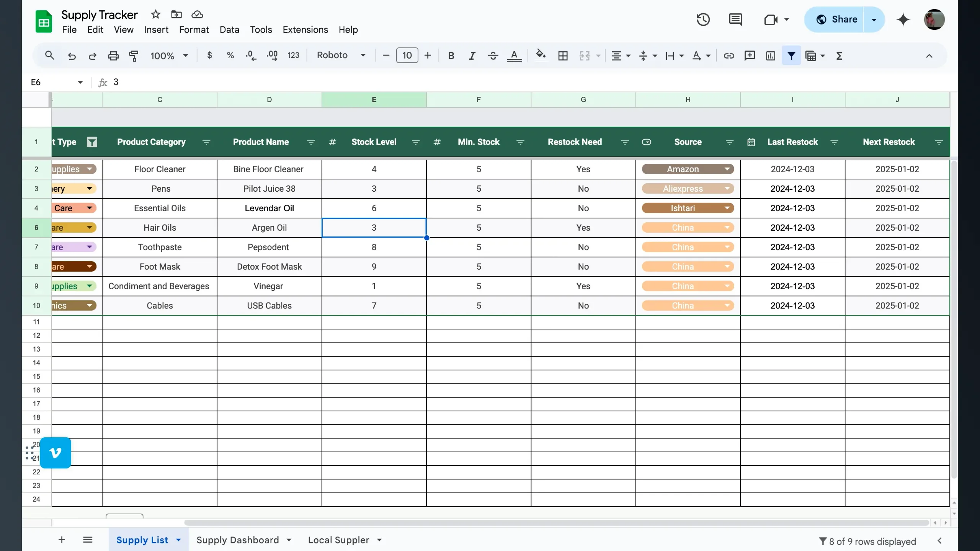Open the comments panel icon

point(735,20)
